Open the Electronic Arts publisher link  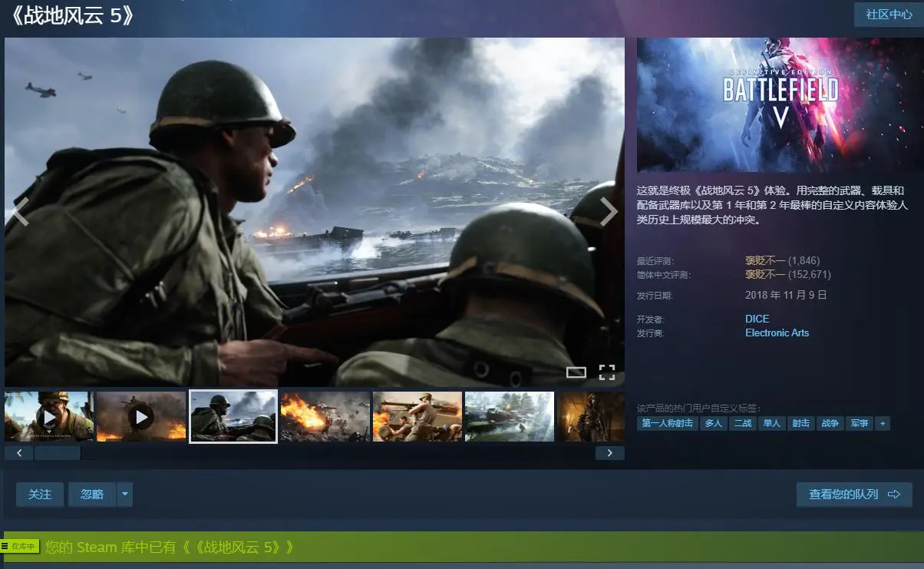point(777,332)
